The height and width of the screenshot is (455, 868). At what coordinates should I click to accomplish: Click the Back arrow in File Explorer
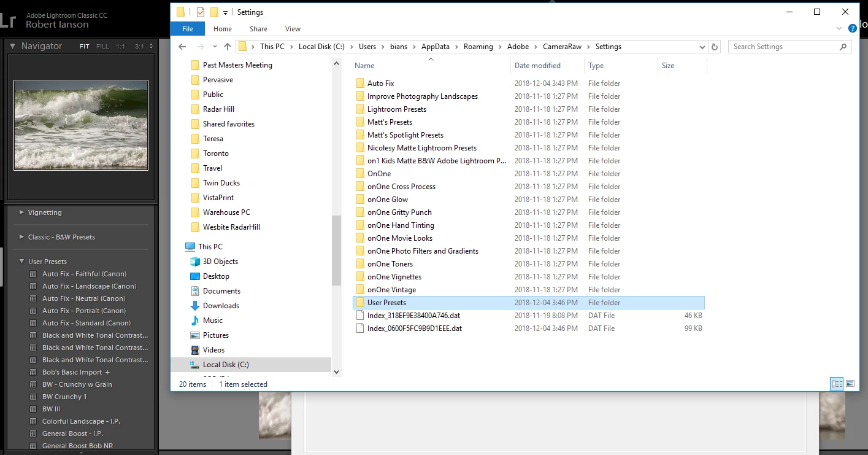click(182, 47)
